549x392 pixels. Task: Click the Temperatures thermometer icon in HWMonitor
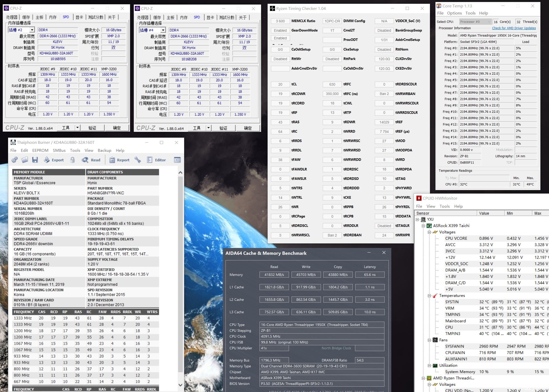[x=435, y=295]
